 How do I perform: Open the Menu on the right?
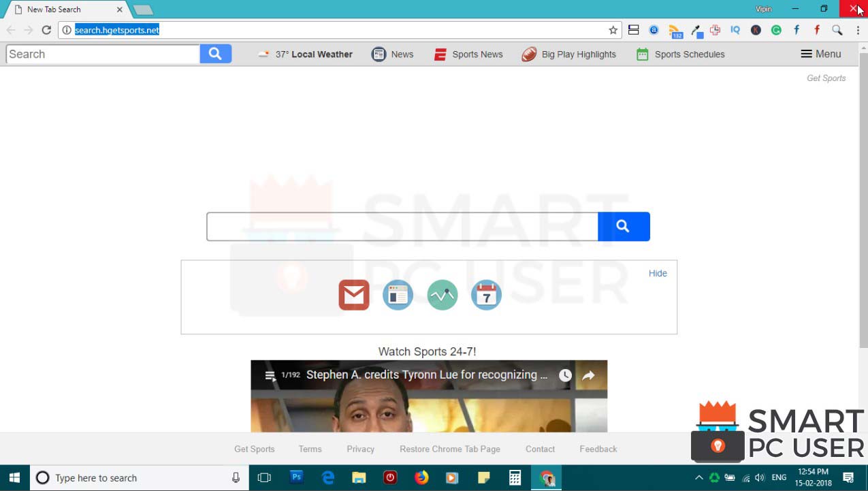click(820, 54)
